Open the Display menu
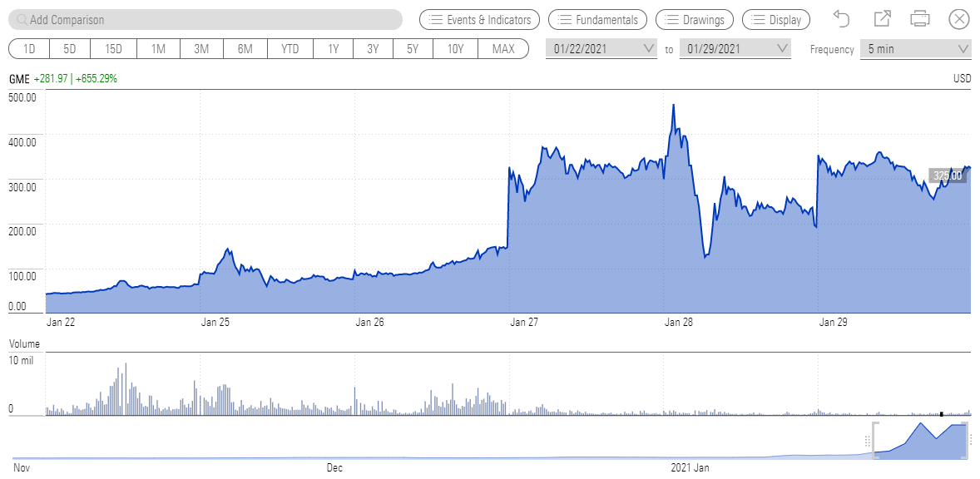This screenshot has width=980, height=479. tap(775, 19)
